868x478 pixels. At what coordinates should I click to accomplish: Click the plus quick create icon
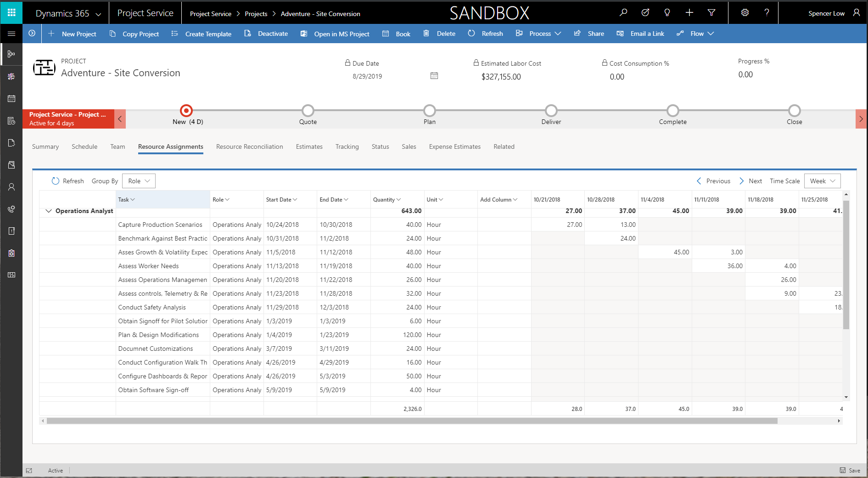click(689, 13)
